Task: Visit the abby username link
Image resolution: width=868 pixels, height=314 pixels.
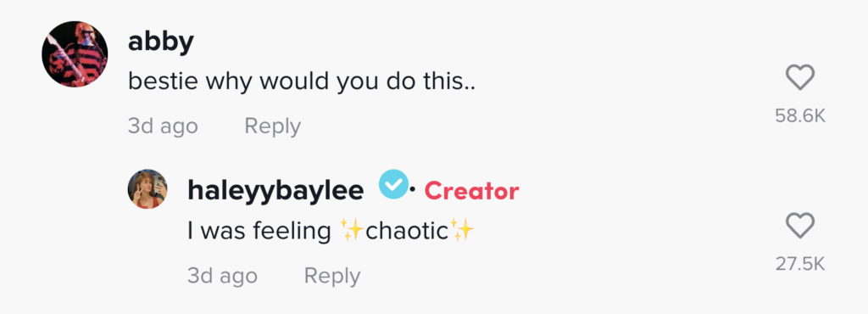Action: [160, 42]
